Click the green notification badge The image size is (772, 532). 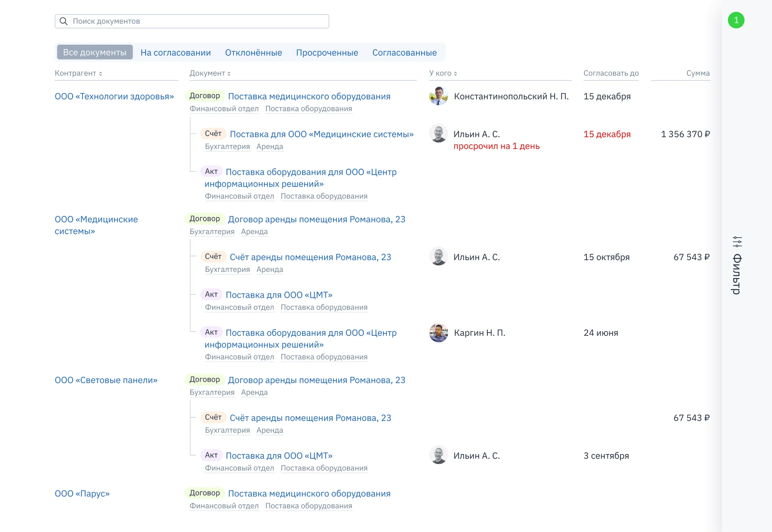click(x=737, y=20)
